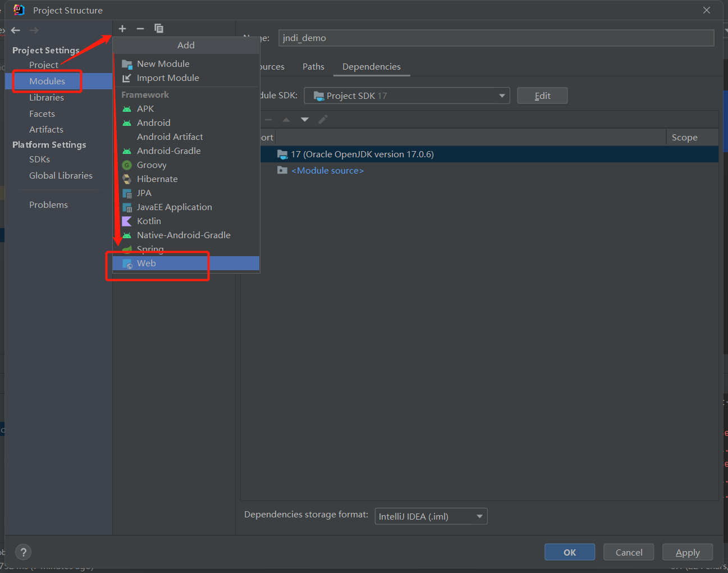728x573 pixels.
Task: Click the JDK folder icon in the 17 row
Action: point(282,154)
